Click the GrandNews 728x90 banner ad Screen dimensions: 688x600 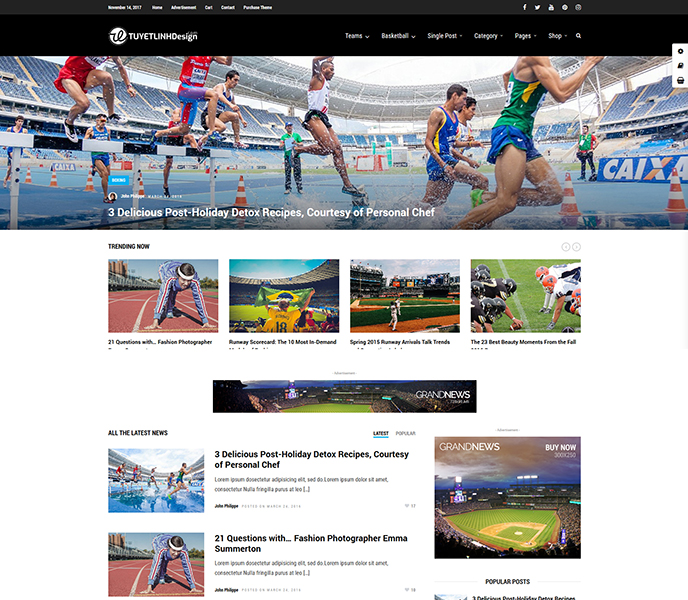344,396
